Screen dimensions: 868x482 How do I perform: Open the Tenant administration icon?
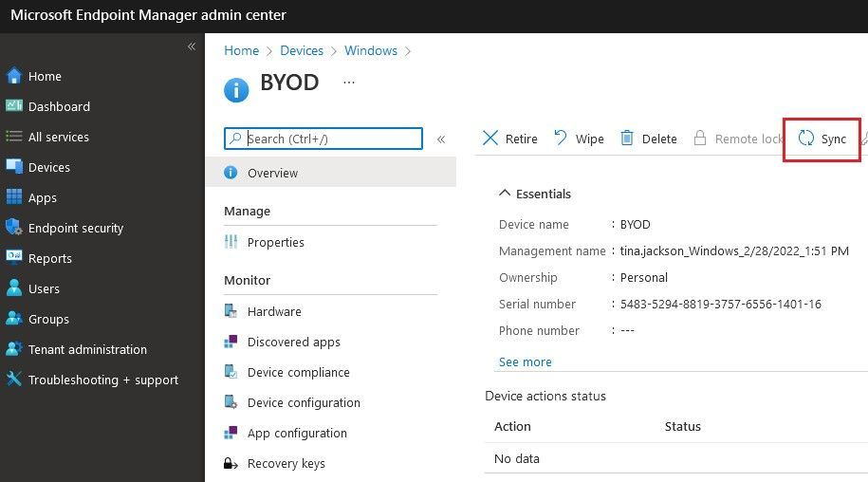tap(13, 348)
